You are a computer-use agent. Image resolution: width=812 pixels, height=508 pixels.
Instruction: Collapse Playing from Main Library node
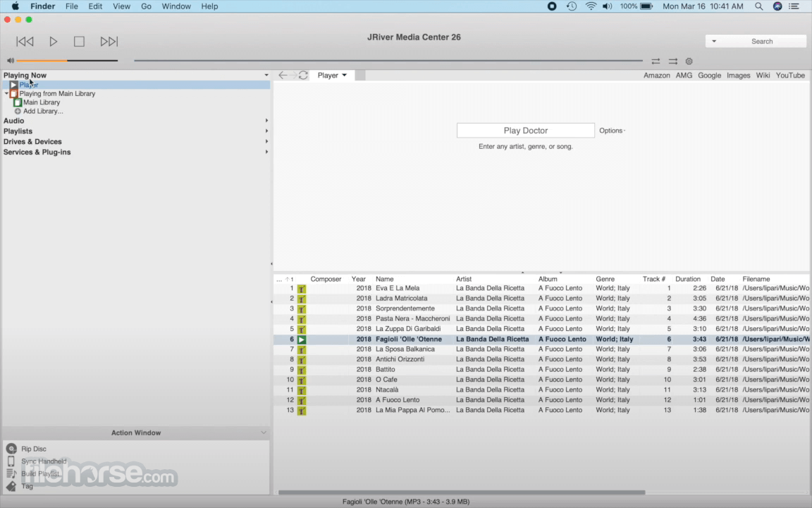pyautogui.click(x=6, y=94)
